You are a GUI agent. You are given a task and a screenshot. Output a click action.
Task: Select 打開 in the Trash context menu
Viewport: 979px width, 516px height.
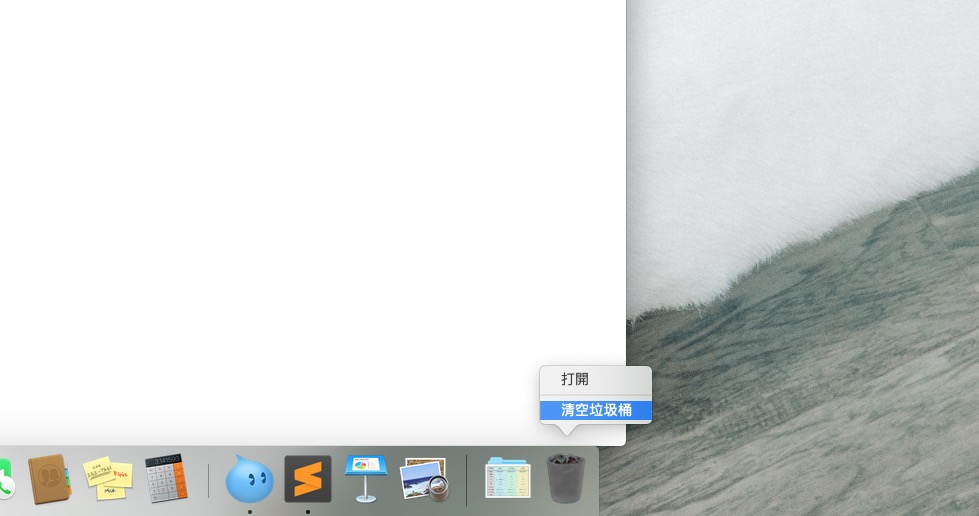tap(596, 379)
